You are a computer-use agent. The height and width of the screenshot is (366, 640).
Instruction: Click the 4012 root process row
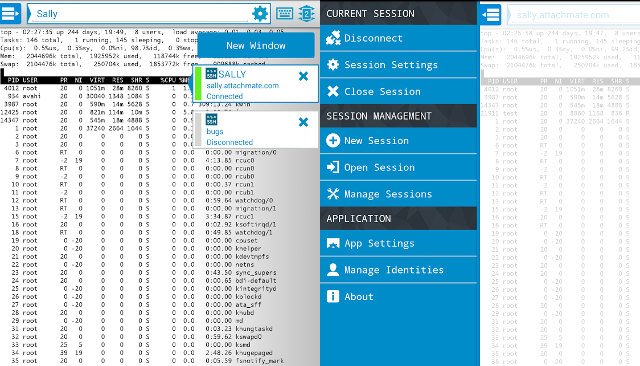coord(96,88)
